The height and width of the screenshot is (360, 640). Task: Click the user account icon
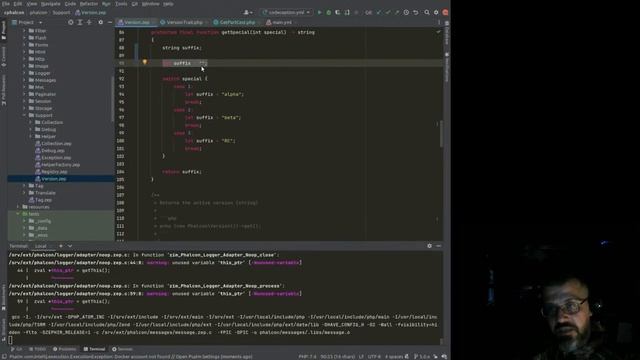click(247, 13)
